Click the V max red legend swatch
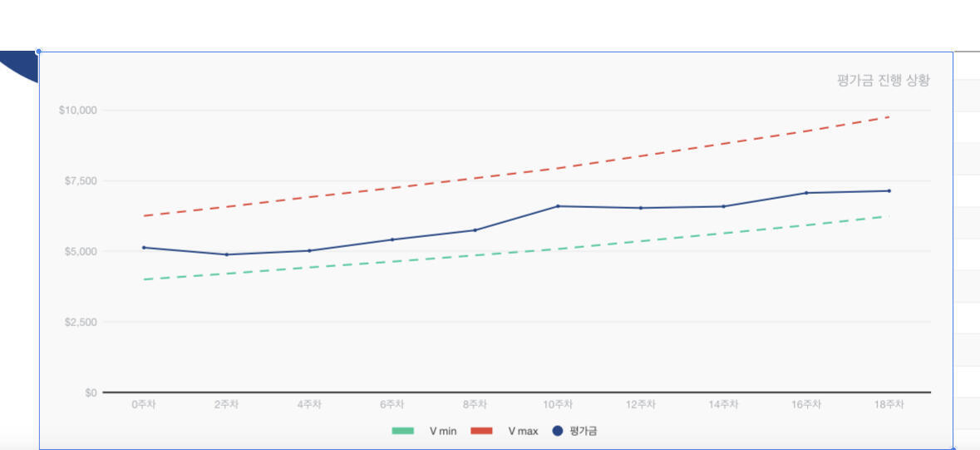 pos(481,431)
